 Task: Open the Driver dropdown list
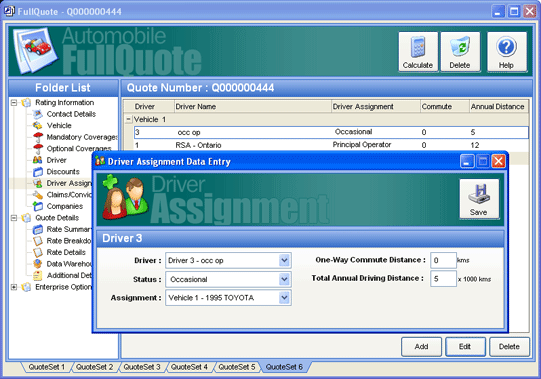pyautogui.click(x=284, y=260)
